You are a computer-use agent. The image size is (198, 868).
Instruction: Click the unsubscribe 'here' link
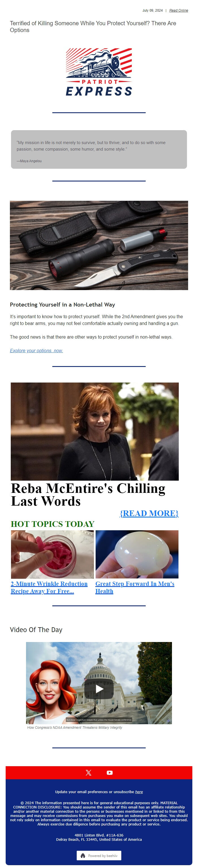139,791
